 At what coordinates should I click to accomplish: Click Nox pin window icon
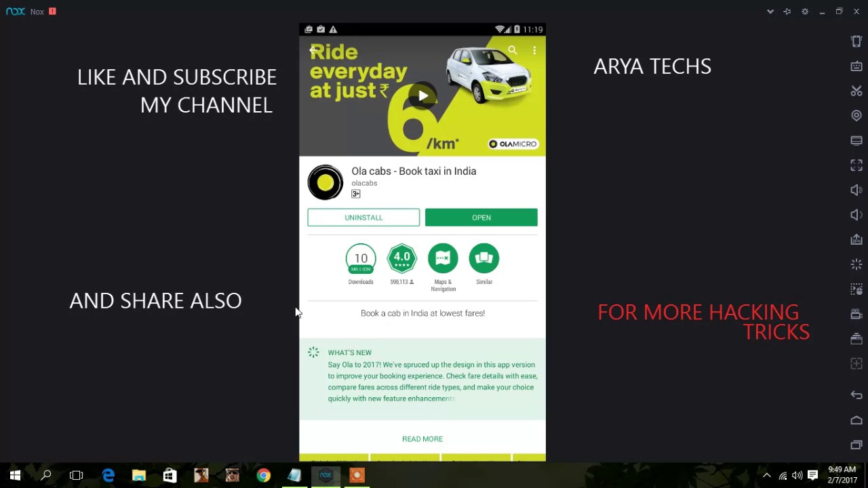coord(787,12)
